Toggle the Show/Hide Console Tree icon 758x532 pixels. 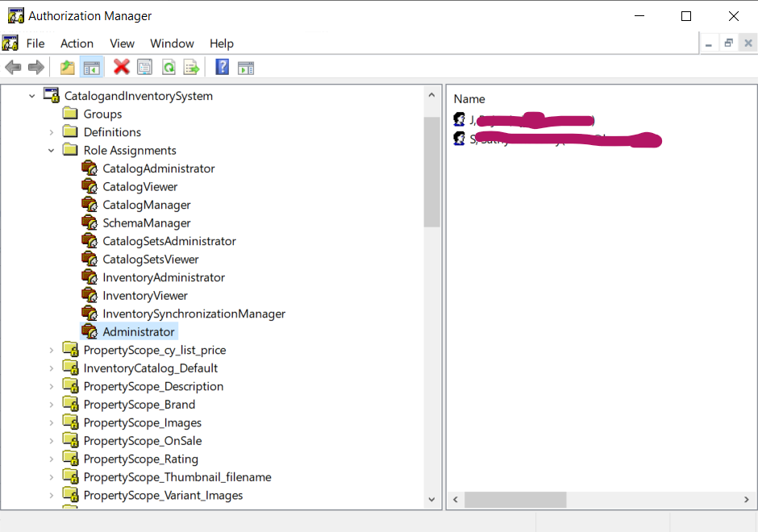click(x=91, y=68)
